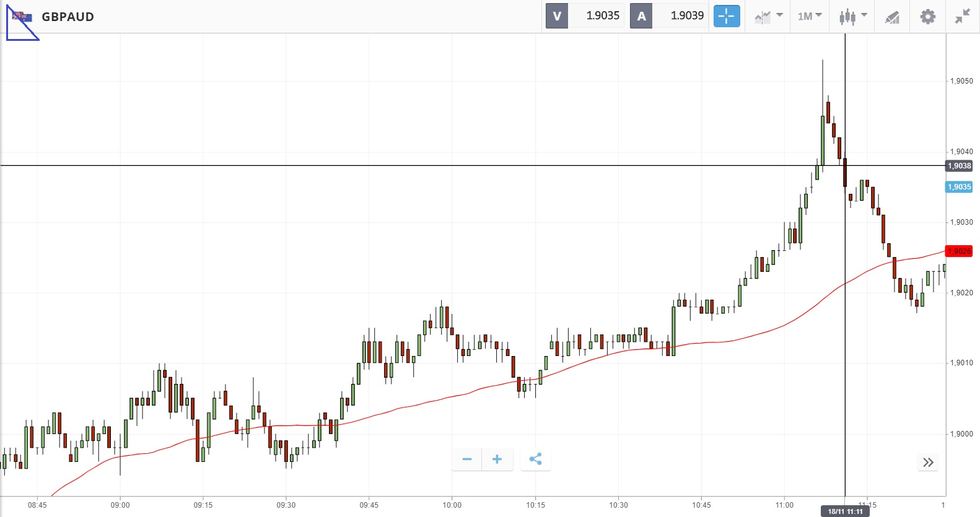The image size is (980, 517).
Task: Select the drawing tools pencil icon
Action: pyautogui.click(x=892, y=17)
